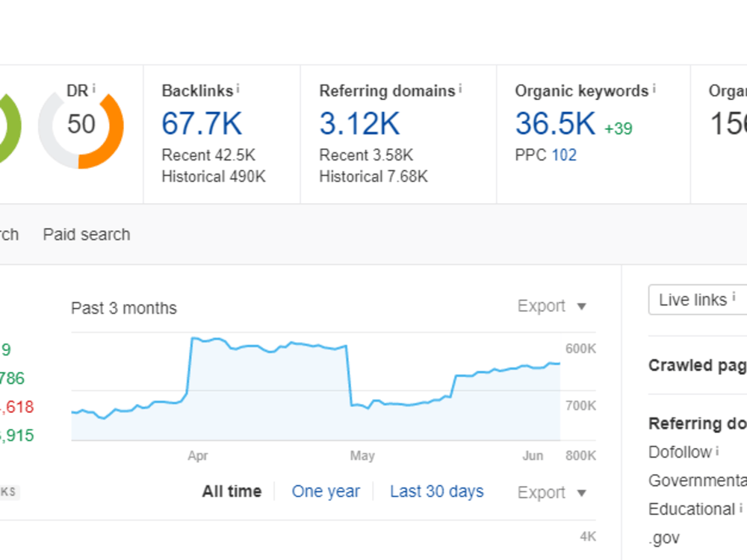Click the DR info icon
Screen dimensions: 747x560
(x=94, y=88)
